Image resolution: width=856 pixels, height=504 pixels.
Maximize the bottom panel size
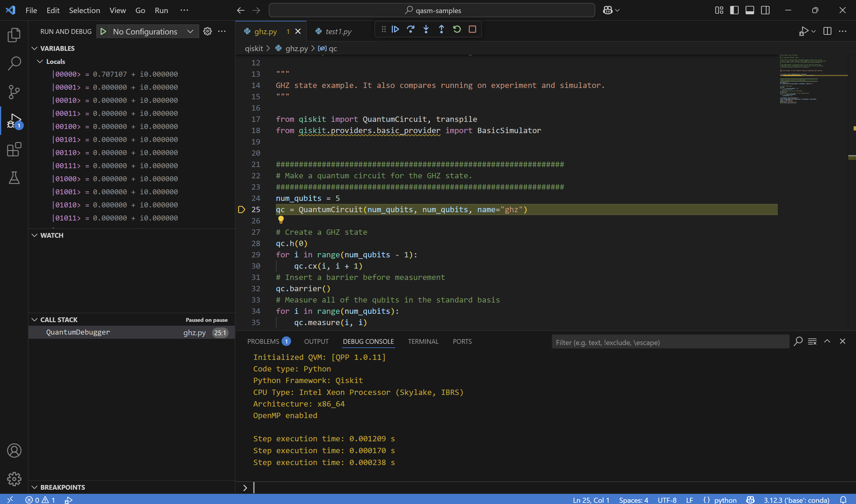[x=827, y=341]
